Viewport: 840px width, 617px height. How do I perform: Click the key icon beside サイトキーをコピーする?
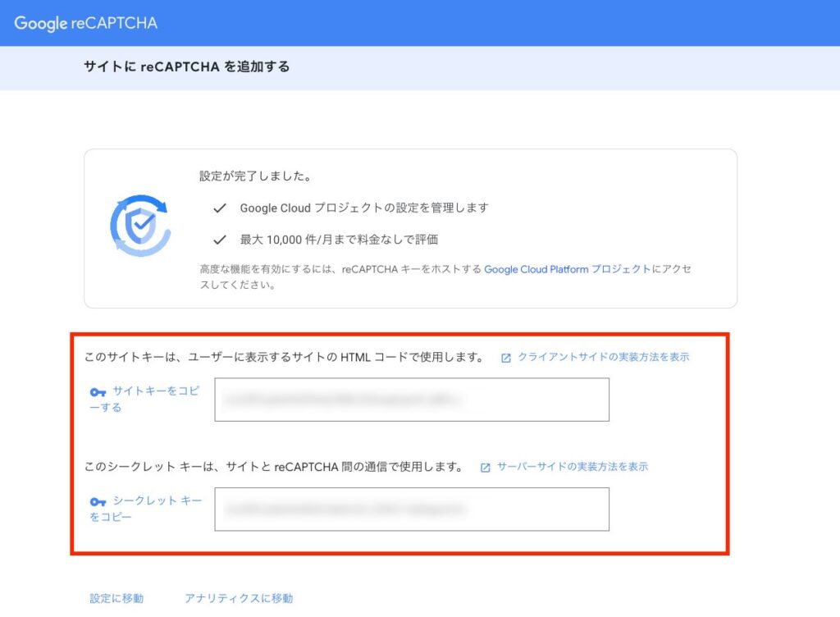point(98,392)
